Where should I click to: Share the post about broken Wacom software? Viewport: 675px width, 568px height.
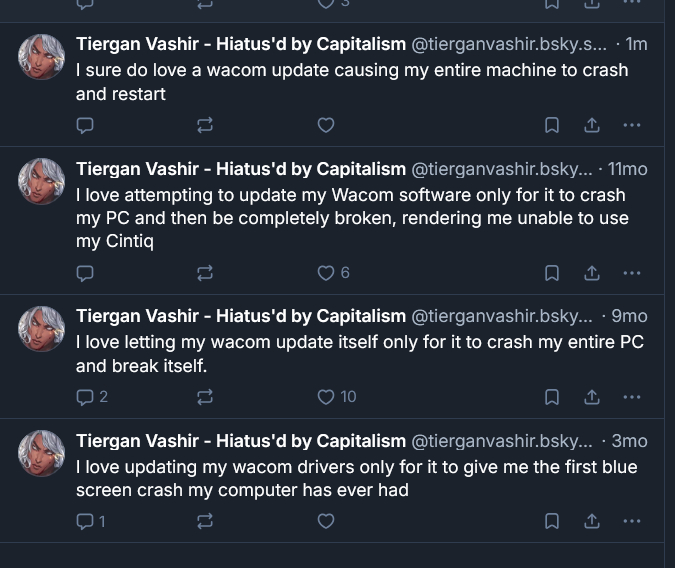(x=592, y=272)
